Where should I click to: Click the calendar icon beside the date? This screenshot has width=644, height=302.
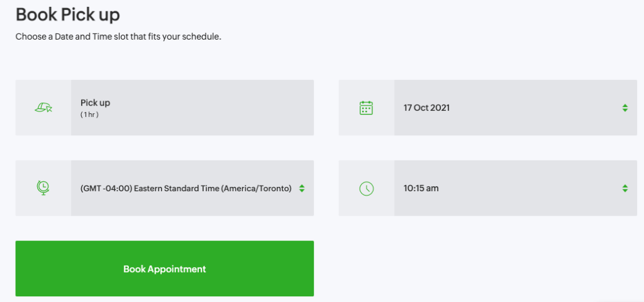point(366,108)
